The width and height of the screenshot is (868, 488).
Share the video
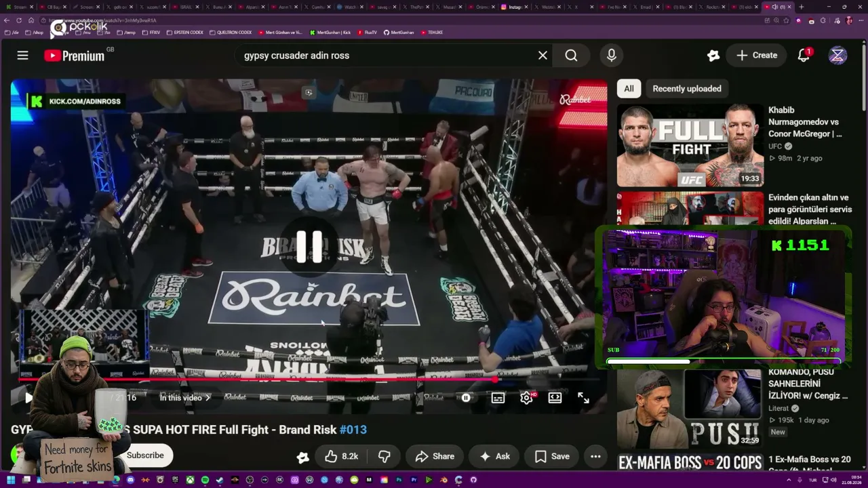[x=435, y=456]
